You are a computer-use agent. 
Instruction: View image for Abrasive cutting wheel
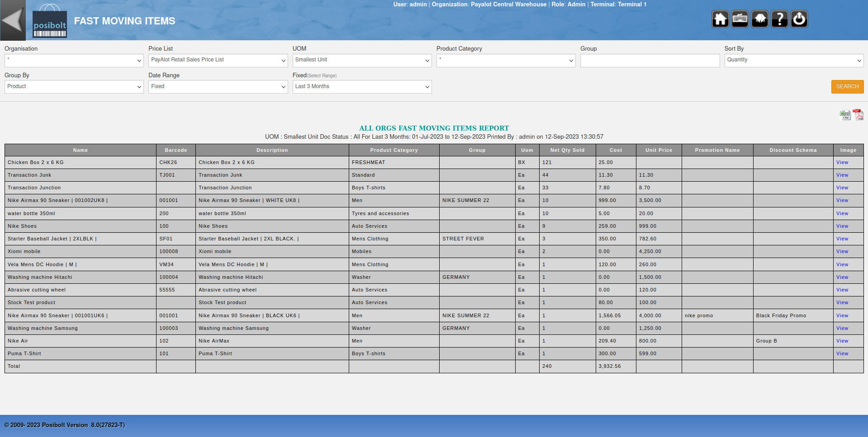tap(842, 290)
